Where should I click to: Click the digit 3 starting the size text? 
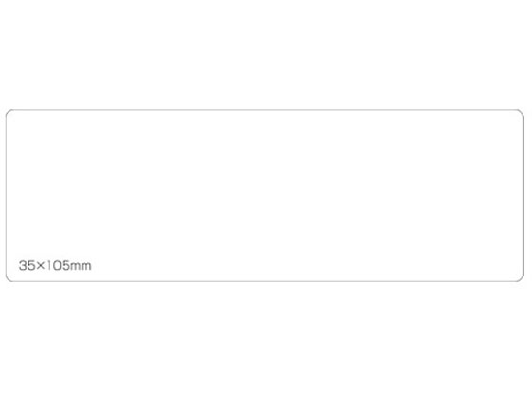pyautogui.click(x=23, y=265)
